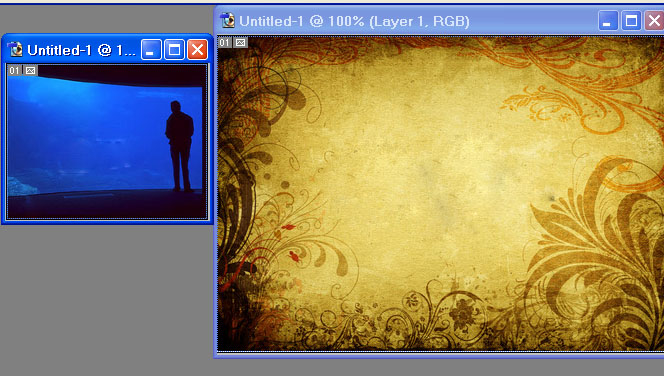Minimize the Layer 1, RGB document window

pyautogui.click(x=608, y=21)
